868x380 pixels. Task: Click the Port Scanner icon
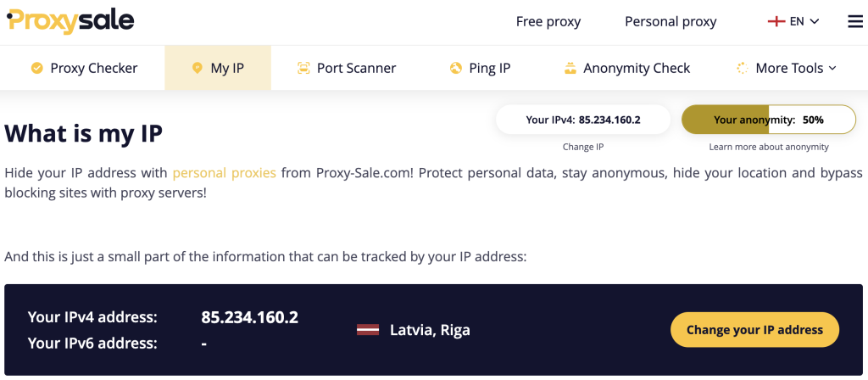click(x=303, y=68)
